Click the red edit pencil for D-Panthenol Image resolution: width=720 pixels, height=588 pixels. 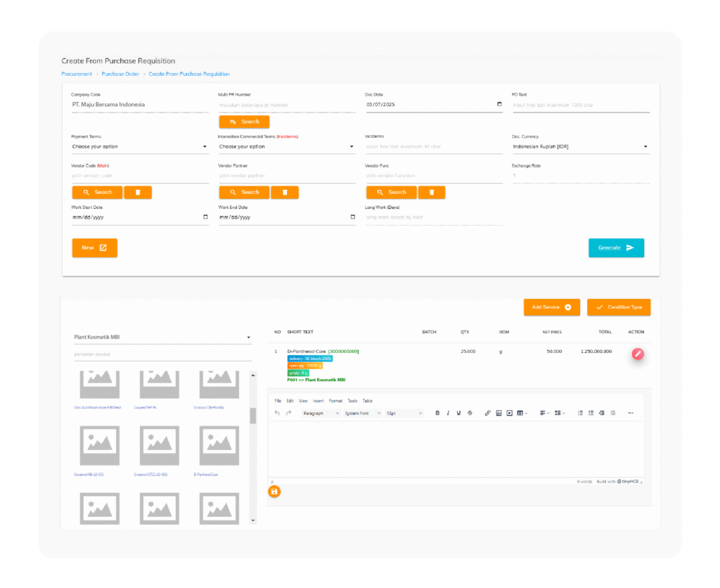[x=637, y=354]
